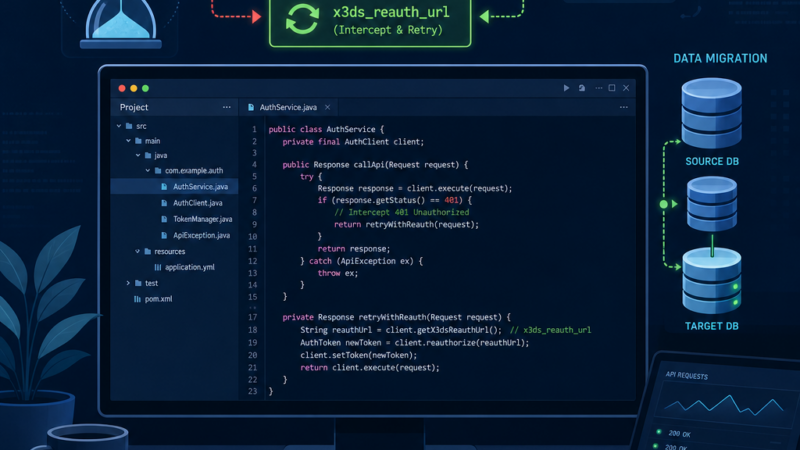Select the test folder icon
Screen dimensions: 800x450
tap(138, 283)
